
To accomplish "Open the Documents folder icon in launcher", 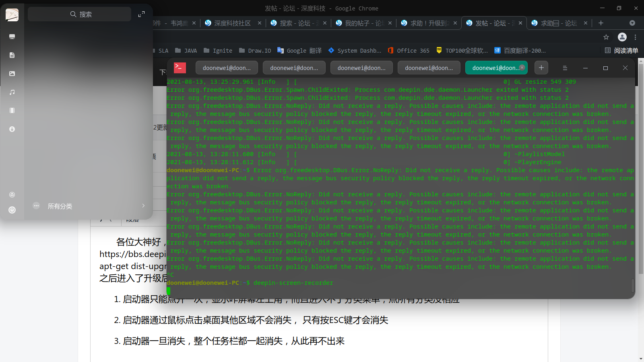I will (12, 55).
